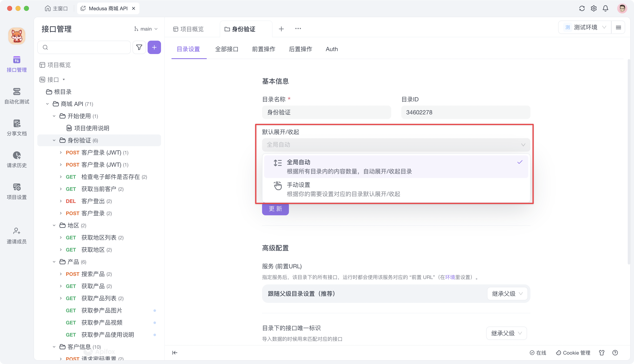Open notifications via the bell icon
Screen dimensions: 634x364
pyautogui.click(x=605, y=8)
